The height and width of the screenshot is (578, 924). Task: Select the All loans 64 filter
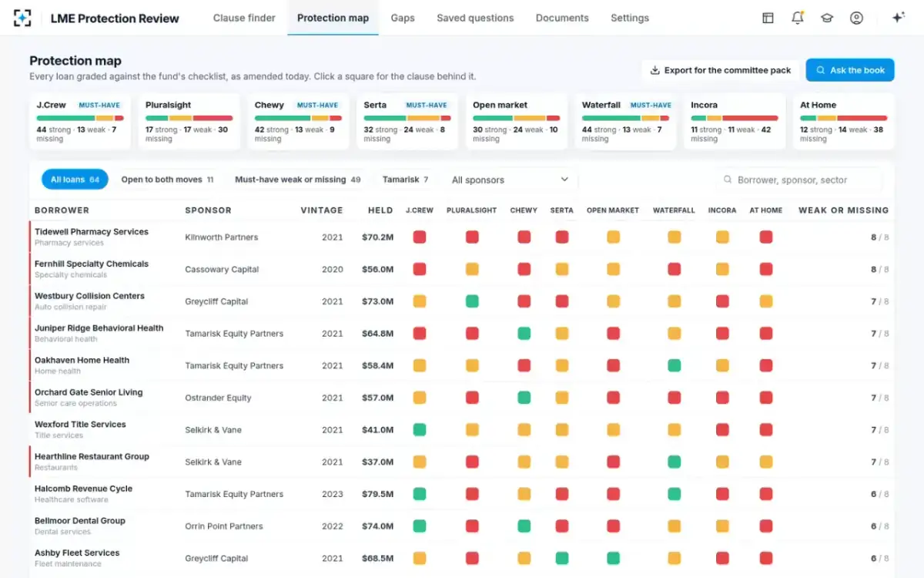click(75, 180)
